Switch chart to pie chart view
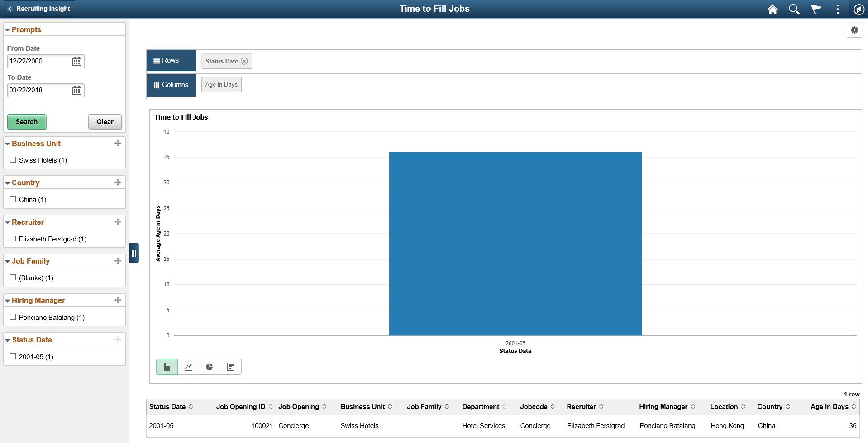Viewport: 868px width, 443px height. coord(210,366)
